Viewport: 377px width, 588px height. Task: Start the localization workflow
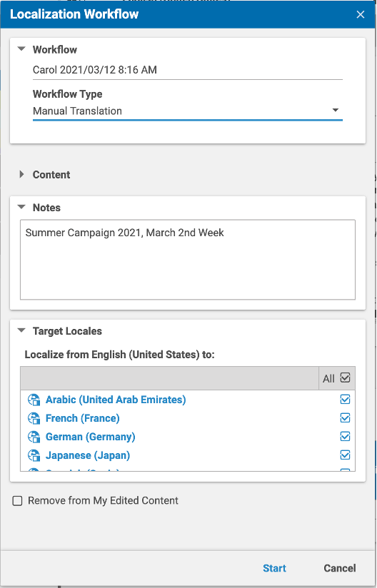click(274, 568)
